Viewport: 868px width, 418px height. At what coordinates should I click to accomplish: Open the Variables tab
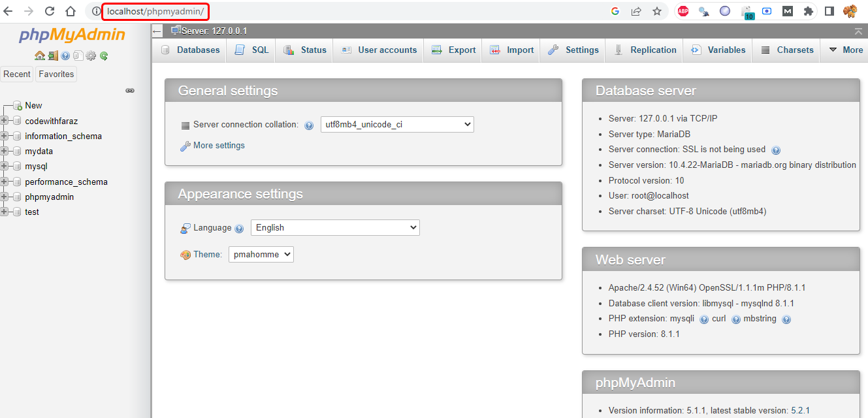[x=718, y=50]
